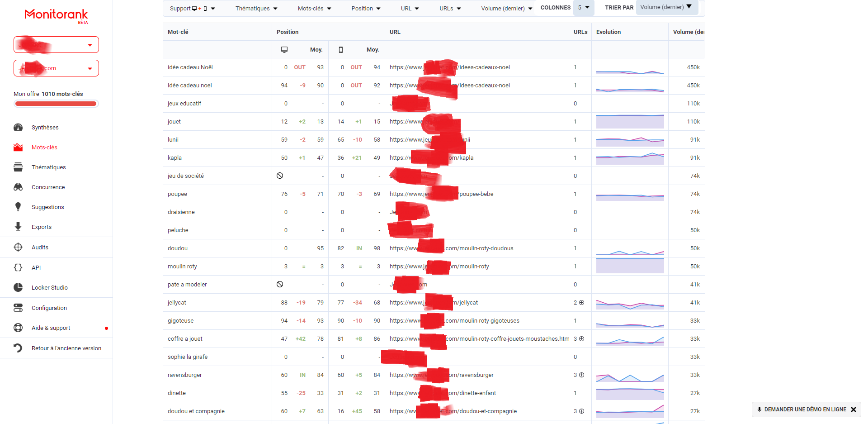Click the Audits compass icon
This screenshot has width=868, height=424.
tap(18, 247)
